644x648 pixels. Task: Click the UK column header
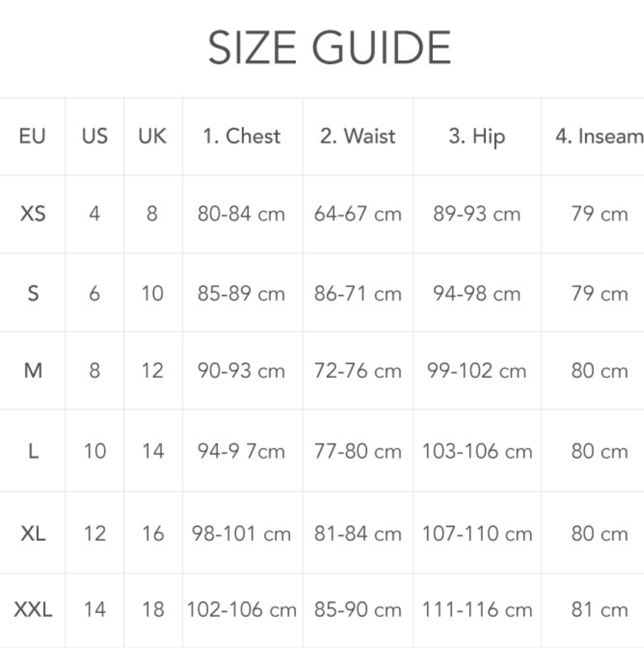(152, 136)
